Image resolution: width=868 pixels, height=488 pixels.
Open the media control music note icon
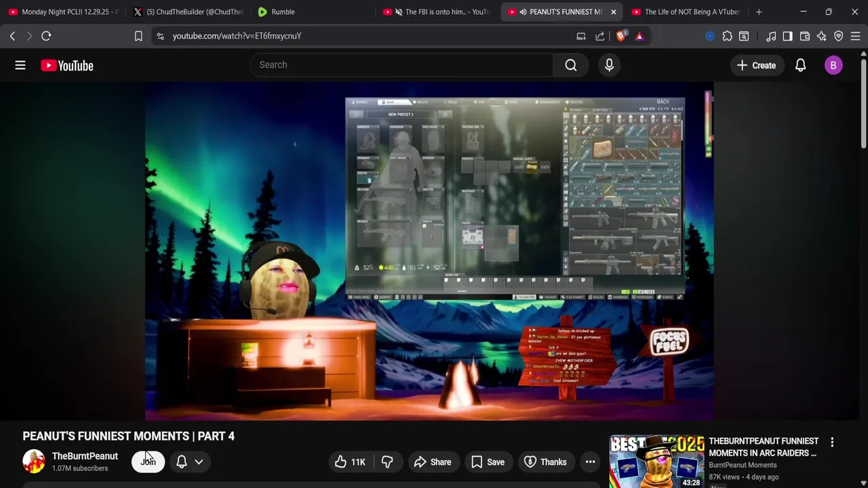pyautogui.click(x=771, y=36)
